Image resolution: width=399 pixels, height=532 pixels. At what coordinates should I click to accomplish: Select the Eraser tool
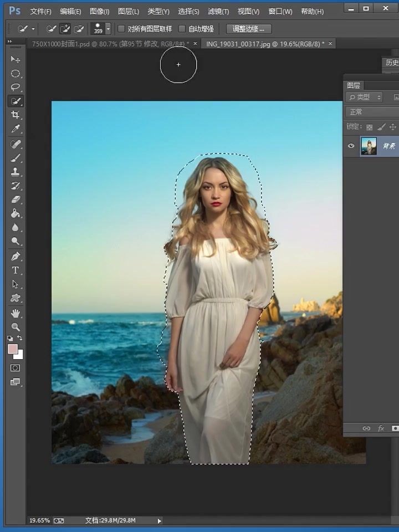[x=16, y=199]
